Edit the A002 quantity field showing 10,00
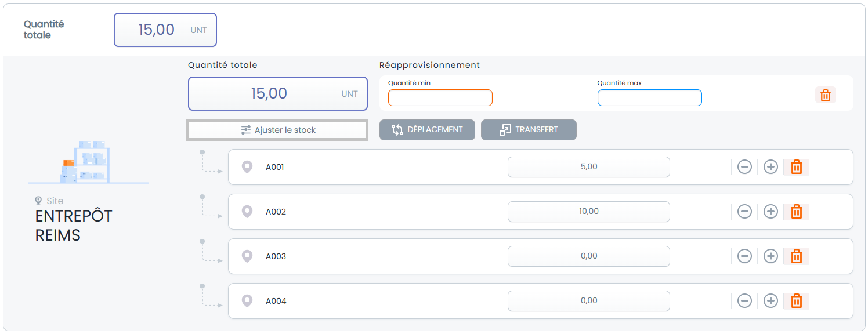This screenshot has height=334, width=868. (x=589, y=212)
